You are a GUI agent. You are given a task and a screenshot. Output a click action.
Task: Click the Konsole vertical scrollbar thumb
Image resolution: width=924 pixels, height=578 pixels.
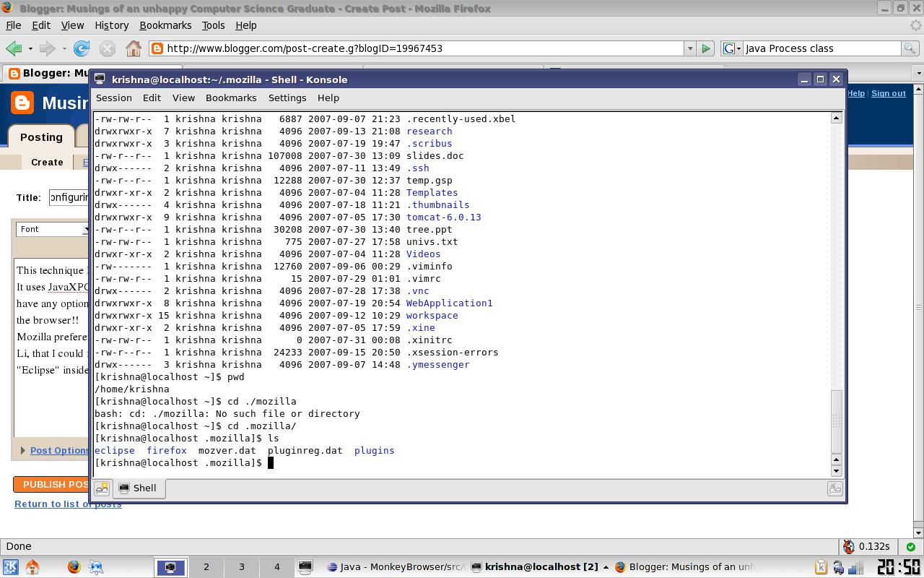[837, 421]
